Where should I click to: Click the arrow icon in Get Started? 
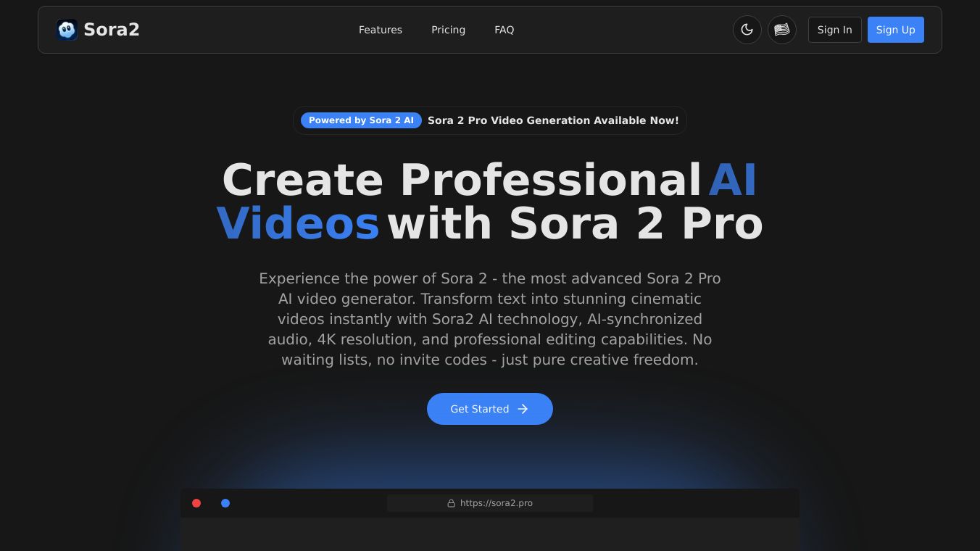pyautogui.click(x=523, y=409)
